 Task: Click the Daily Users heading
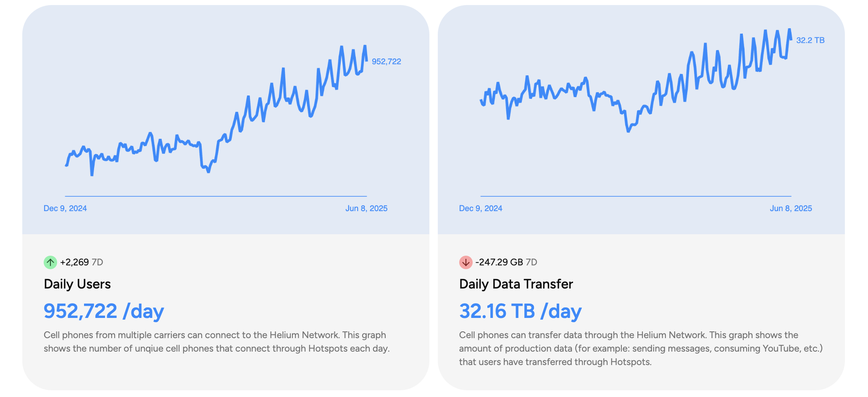click(x=77, y=284)
